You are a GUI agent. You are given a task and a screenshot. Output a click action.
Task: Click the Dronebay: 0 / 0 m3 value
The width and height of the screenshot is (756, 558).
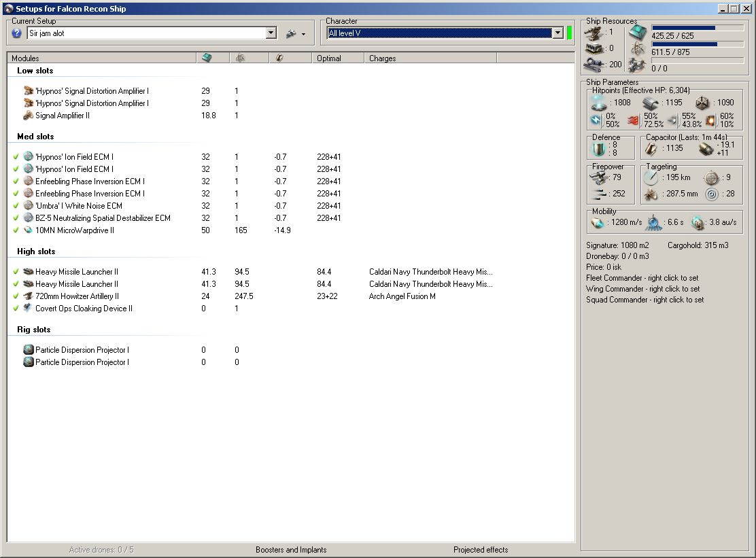pyautogui.click(x=617, y=256)
